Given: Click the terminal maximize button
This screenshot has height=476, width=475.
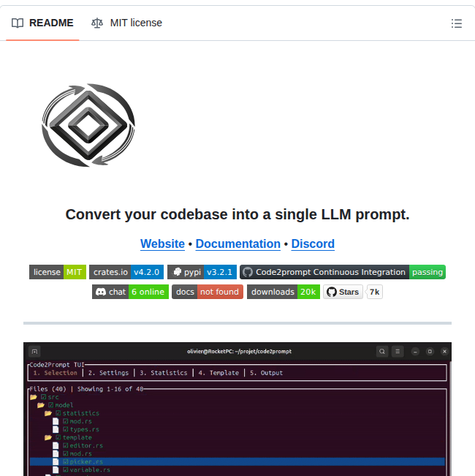Looking at the screenshot, I should pyautogui.click(x=430, y=352).
